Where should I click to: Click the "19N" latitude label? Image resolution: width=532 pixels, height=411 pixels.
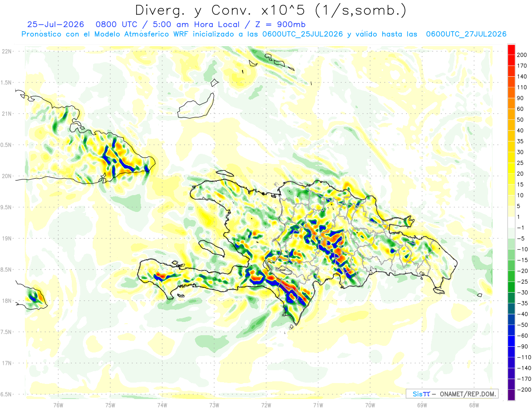click(x=7, y=239)
